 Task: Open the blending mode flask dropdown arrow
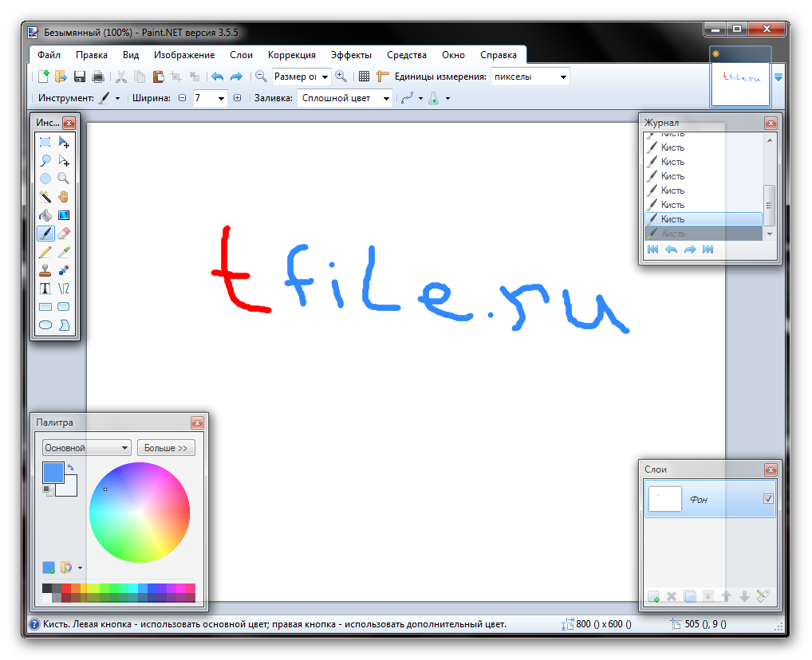[x=448, y=98]
